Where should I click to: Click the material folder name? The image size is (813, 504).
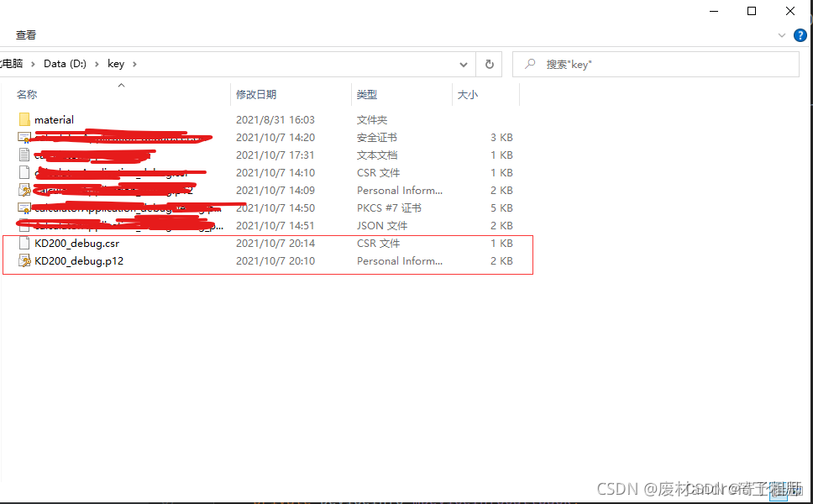[x=54, y=120]
